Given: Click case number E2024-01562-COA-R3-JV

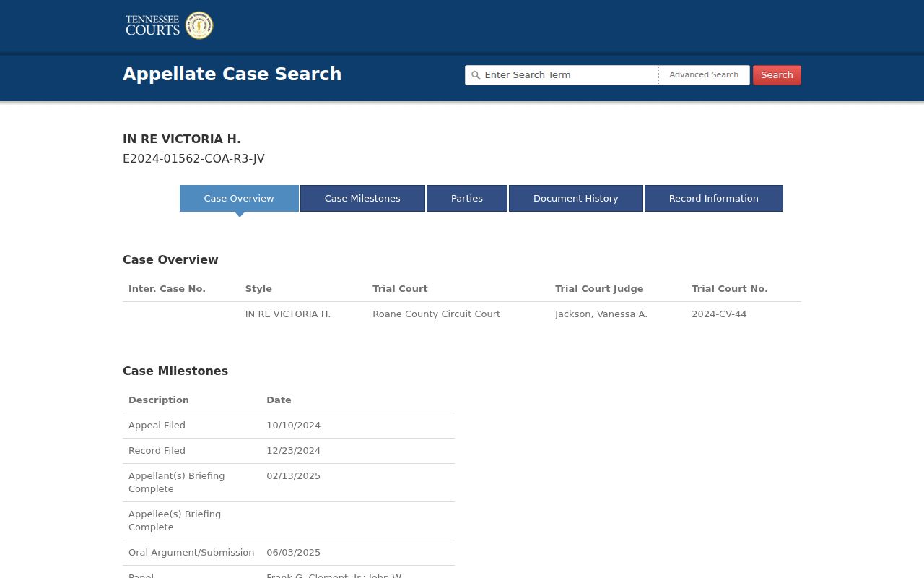Looking at the screenshot, I should point(193,159).
